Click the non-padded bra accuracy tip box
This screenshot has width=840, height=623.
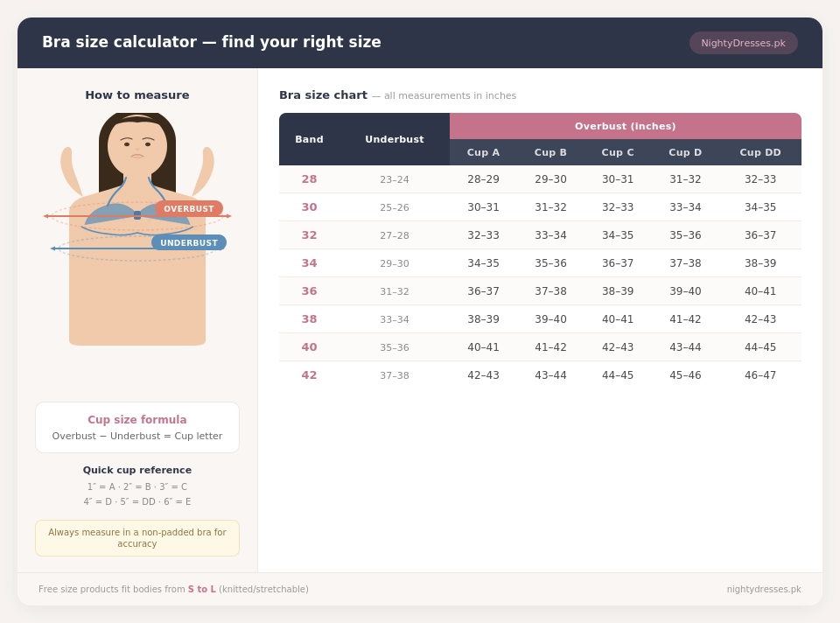coord(137,538)
